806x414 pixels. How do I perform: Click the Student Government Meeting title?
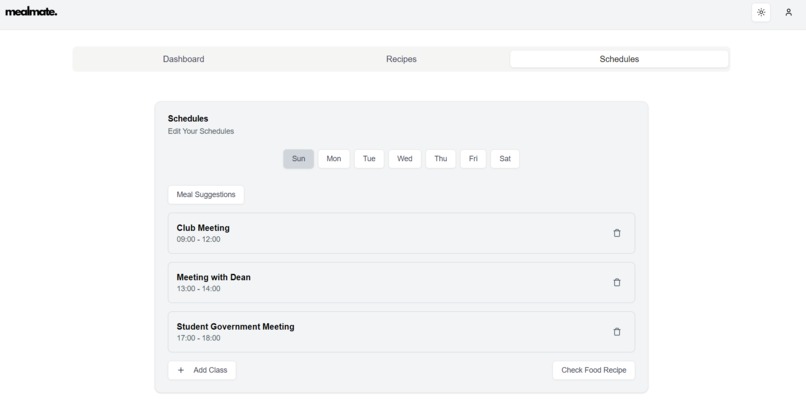[235, 327]
